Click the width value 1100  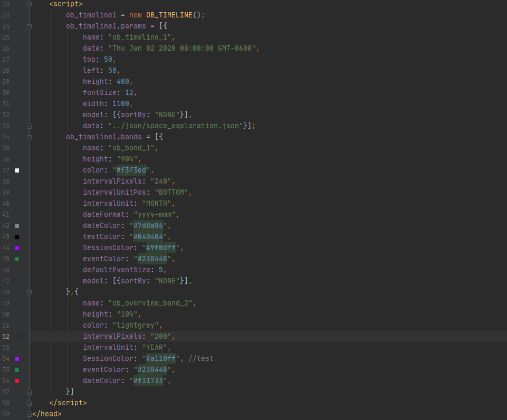pos(121,104)
